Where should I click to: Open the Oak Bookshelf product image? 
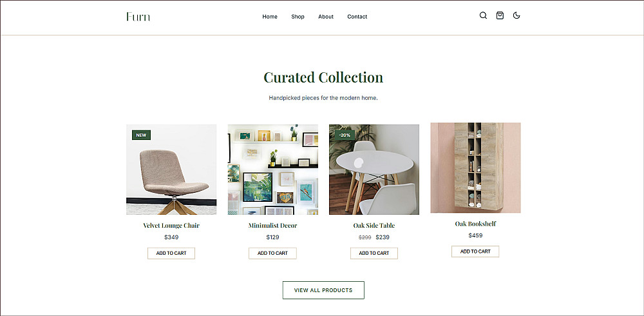[476, 168]
